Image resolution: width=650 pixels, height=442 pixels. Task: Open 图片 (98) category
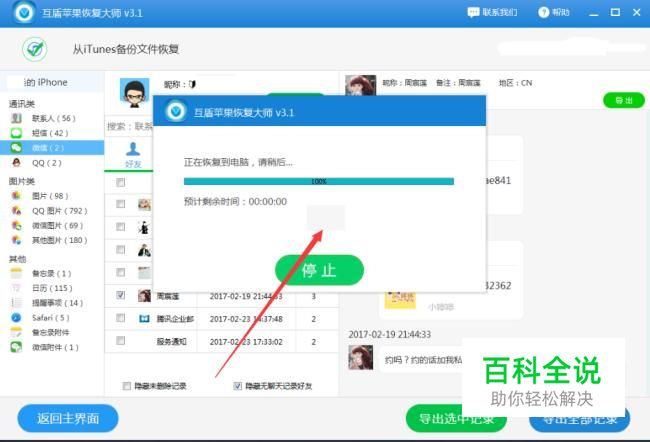click(x=52, y=196)
